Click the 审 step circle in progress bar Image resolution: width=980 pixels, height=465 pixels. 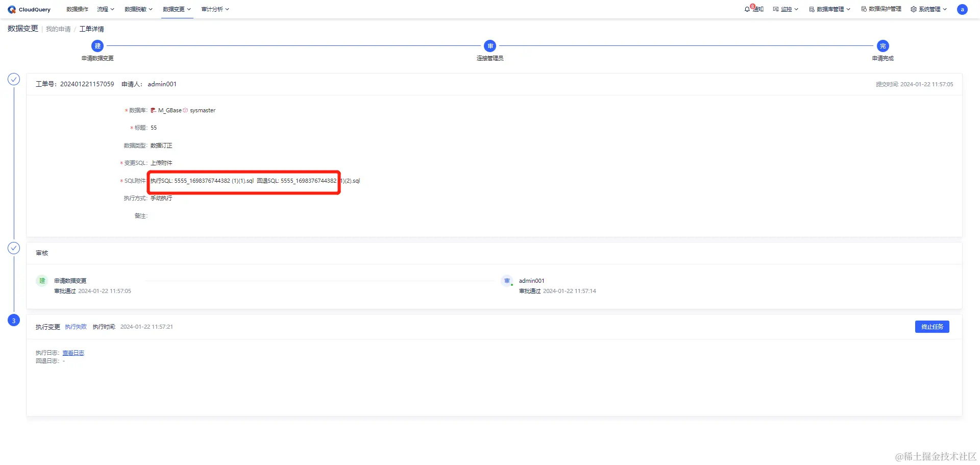click(490, 46)
